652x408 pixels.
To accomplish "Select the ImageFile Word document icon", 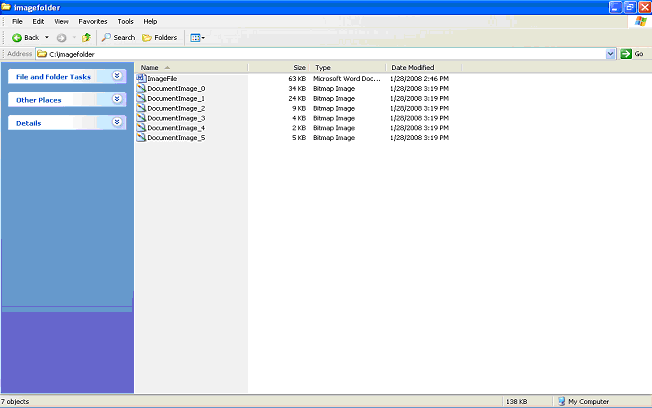I will point(141,78).
